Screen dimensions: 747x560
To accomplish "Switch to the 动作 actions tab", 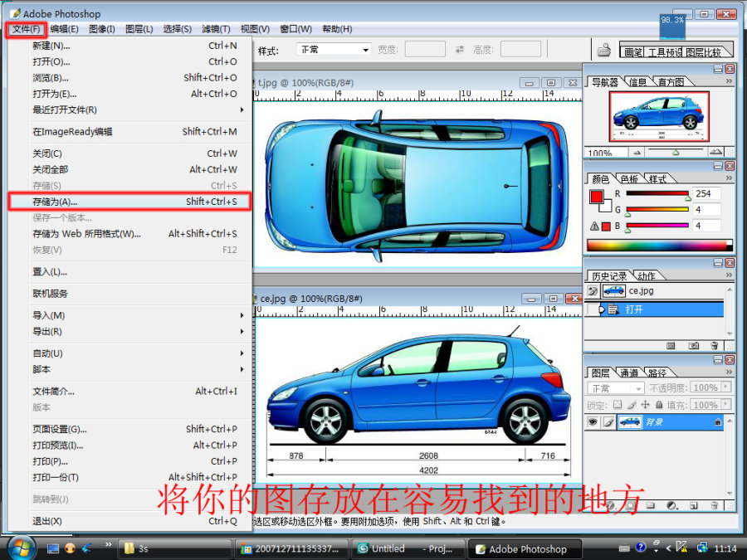I will click(647, 276).
